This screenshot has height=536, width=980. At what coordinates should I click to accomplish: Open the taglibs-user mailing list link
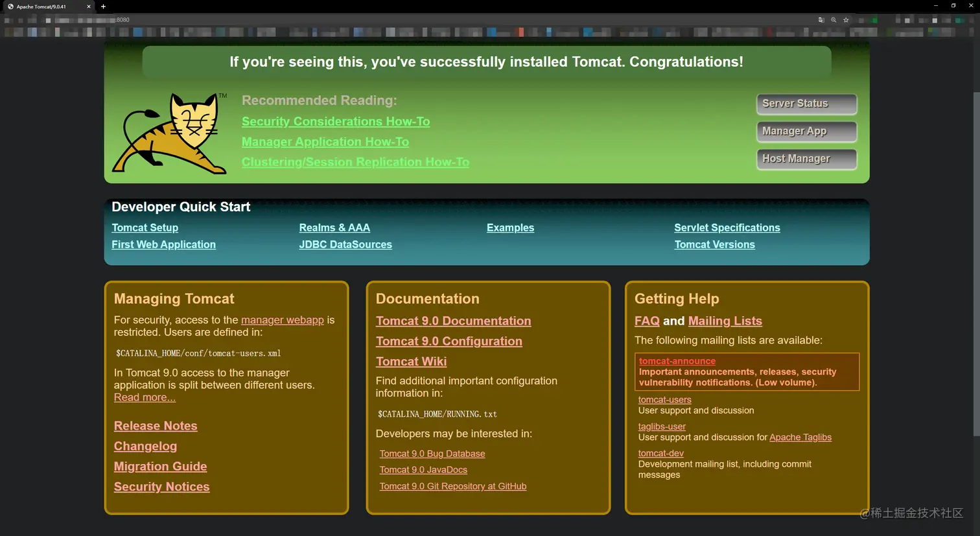pos(662,426)
